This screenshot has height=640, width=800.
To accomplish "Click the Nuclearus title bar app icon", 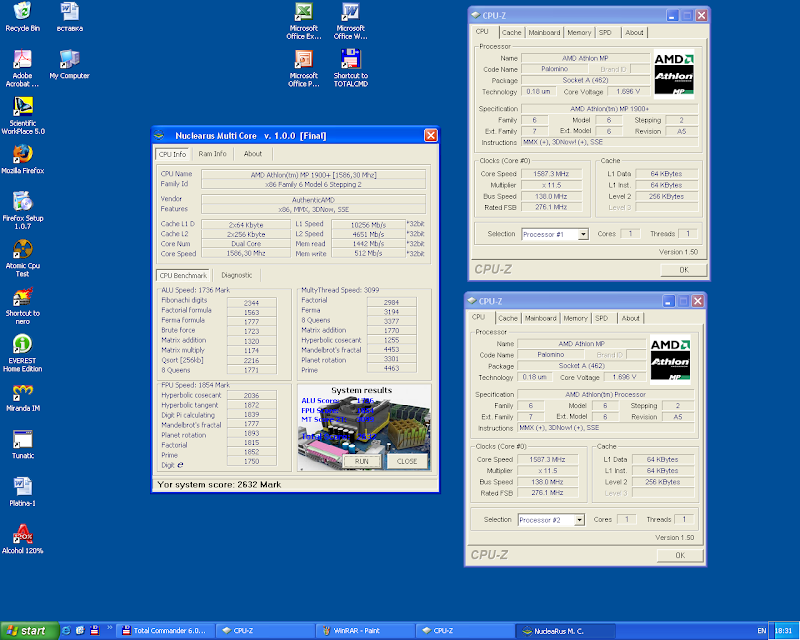I will [x=160, y=135].
